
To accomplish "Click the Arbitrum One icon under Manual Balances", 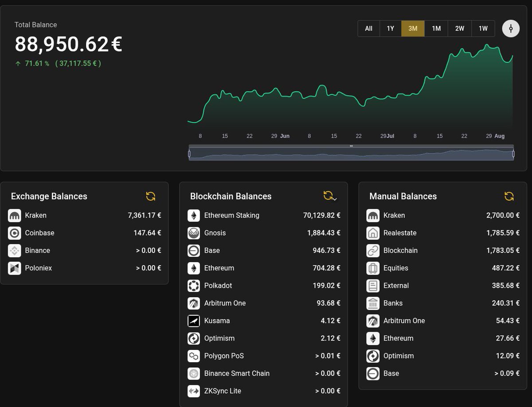I will (x=373, y=321).
